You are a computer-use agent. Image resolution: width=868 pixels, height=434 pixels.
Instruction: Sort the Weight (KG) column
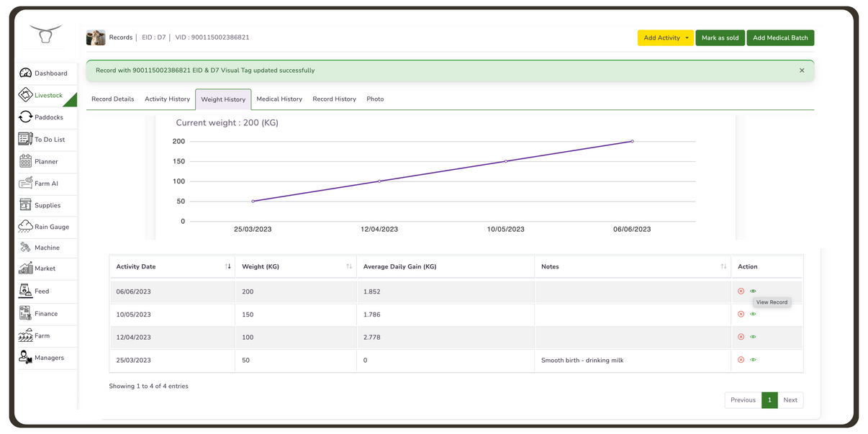[x=349, y=266]
